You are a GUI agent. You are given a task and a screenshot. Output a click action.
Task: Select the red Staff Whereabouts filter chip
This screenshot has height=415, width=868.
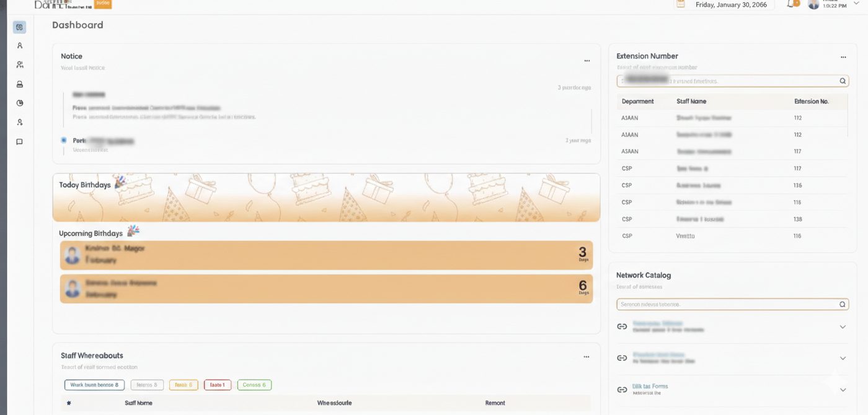click(218, 385)
